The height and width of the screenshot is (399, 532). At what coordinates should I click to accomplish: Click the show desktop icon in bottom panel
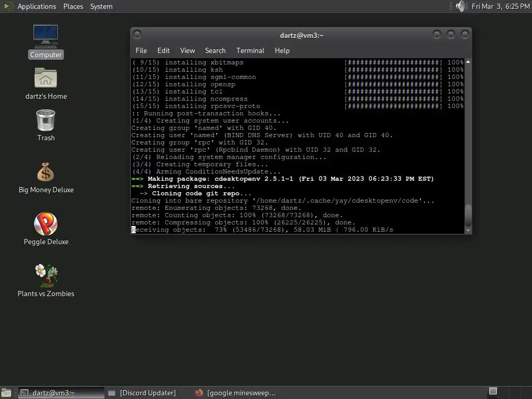pyautogui.click(x=6, y=393)
